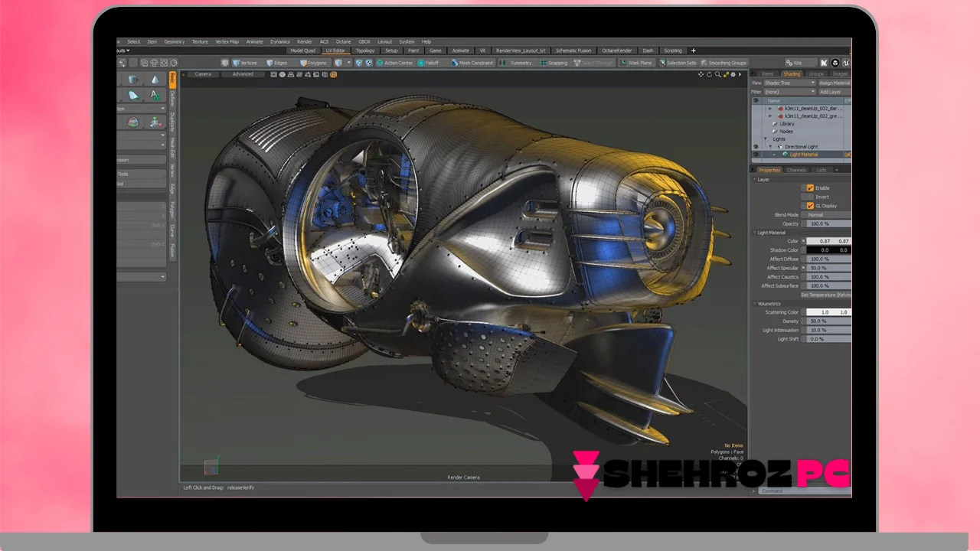Screen dimensions: 980x551
Task: Select Polygons selection mode
Action: pos(314,63)
